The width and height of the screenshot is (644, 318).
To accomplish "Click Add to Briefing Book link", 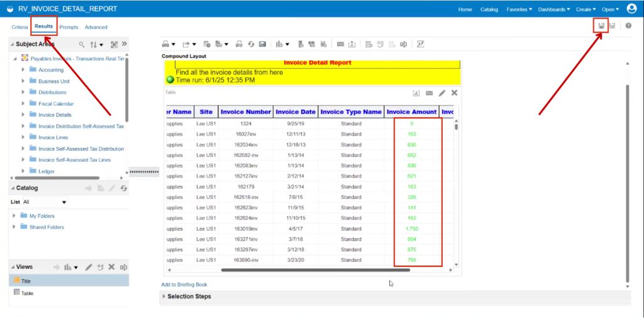I will pyautogui.click(x=184, y=284).
